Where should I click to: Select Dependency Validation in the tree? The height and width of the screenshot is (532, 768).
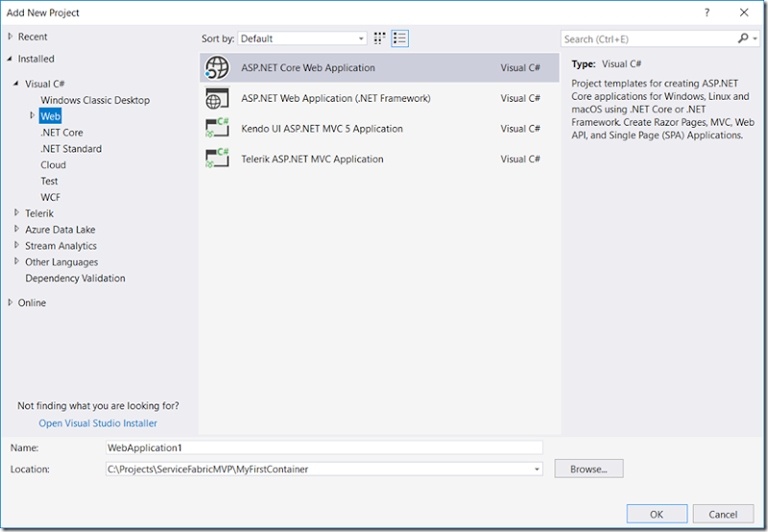75,278
